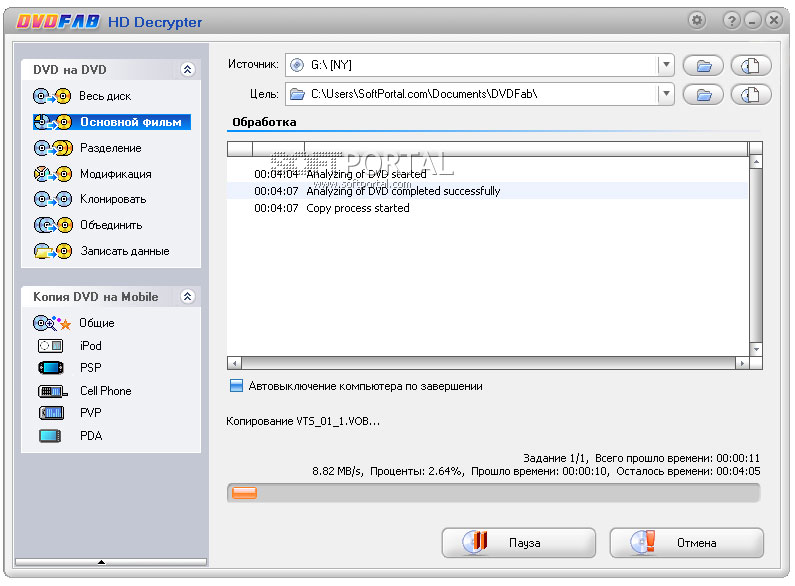Click the folder icon in the Цель field

(297, 94)
